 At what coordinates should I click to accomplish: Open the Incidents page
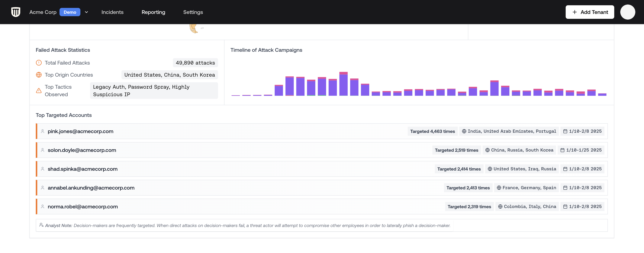pos(112,12)
